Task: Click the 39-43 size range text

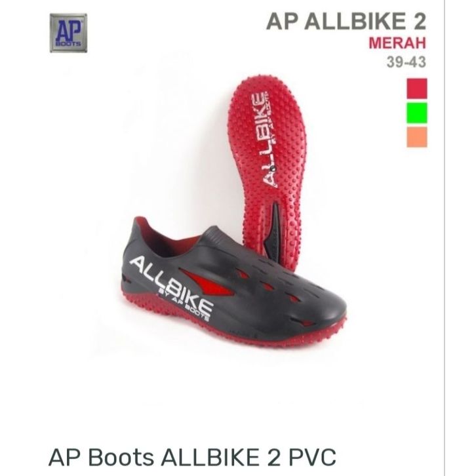Action: click(x=407, y=62)
